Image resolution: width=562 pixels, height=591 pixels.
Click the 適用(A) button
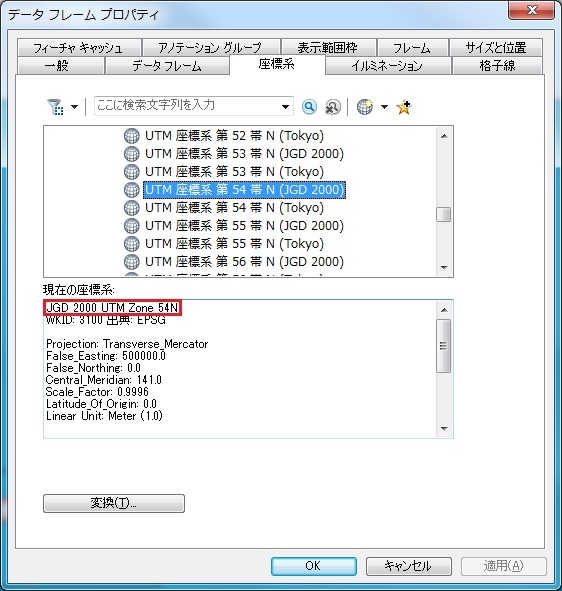click(x=504, y=566)
